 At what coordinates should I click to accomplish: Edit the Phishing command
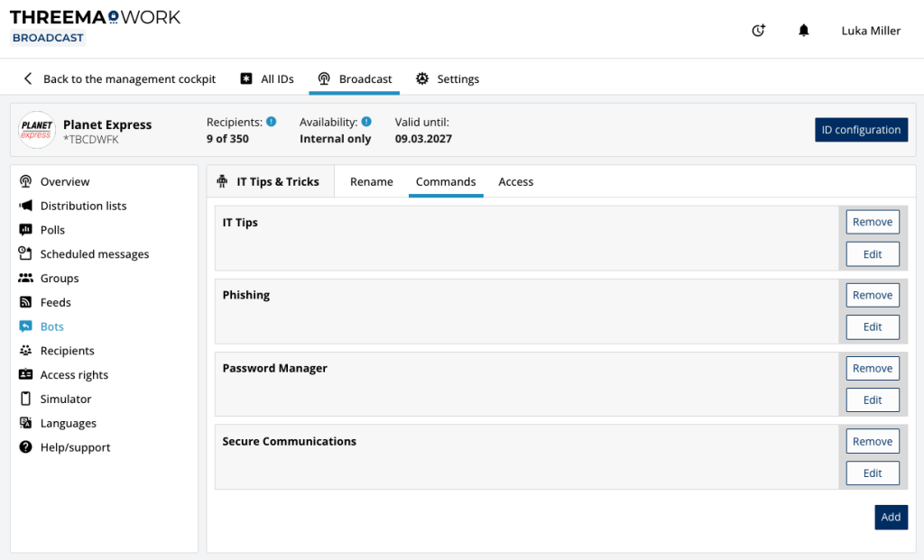872,326
